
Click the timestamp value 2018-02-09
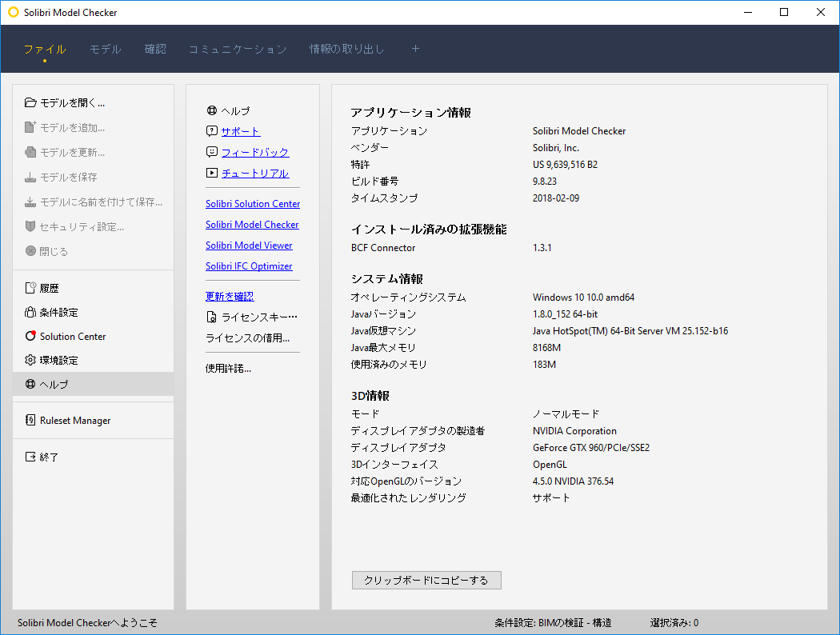tap(556, 198)
